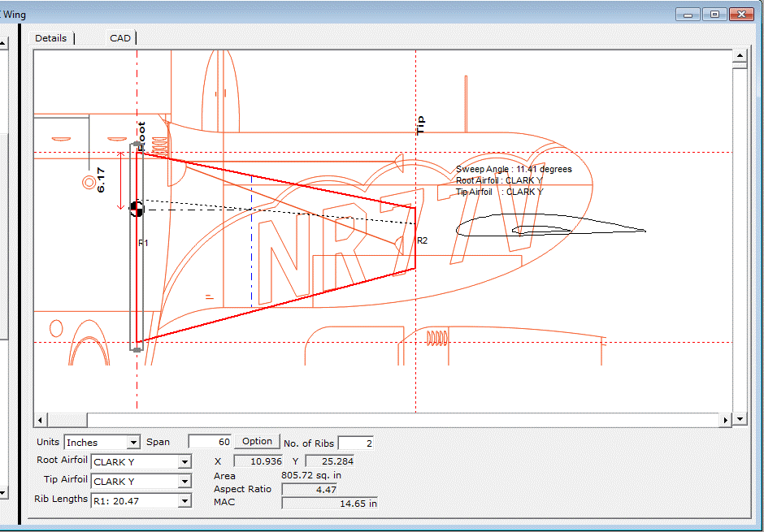The image size is (764, 532).
Task: Click the center of gravity marker on root
Action: tap(137, 209)
